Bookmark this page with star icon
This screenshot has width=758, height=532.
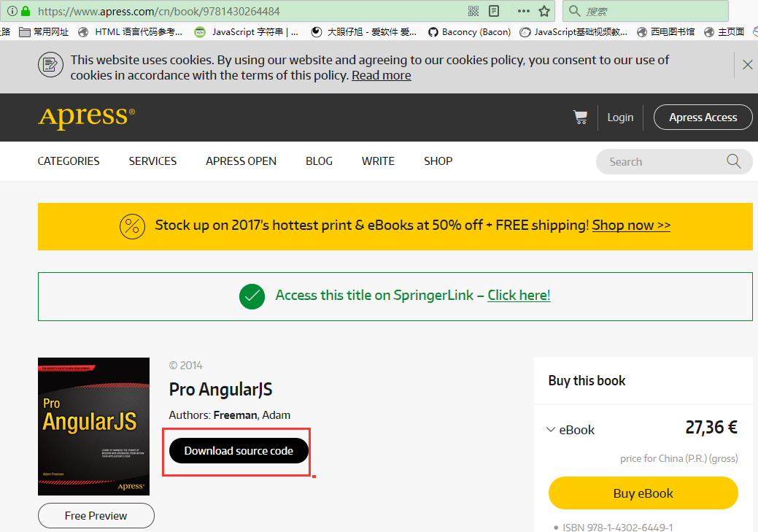tap(544, 11)
